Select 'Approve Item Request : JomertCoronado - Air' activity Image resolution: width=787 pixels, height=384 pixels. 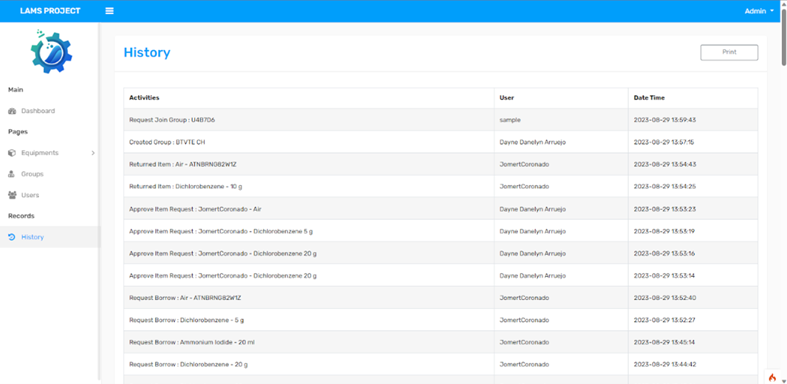(x=195, y=209)
